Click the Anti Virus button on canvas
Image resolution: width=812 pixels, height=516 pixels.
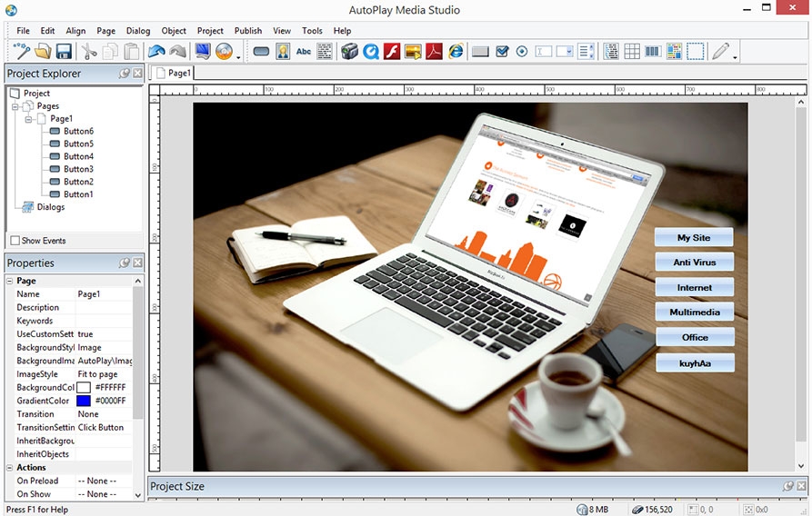[695, 263]
